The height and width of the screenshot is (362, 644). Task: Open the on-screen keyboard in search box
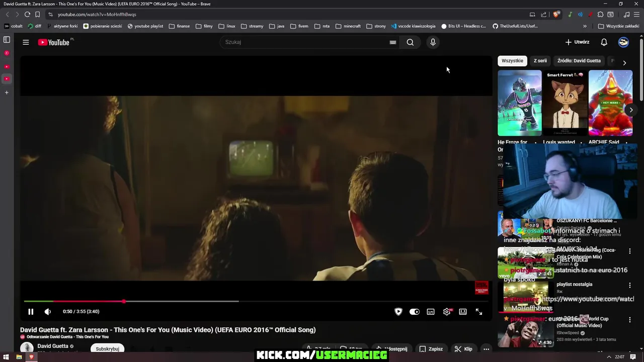(x=392, y=42)
